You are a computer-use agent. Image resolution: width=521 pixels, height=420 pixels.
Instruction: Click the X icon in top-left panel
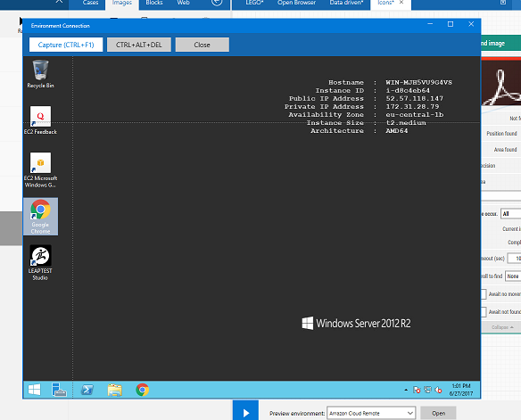pos(59,1)
